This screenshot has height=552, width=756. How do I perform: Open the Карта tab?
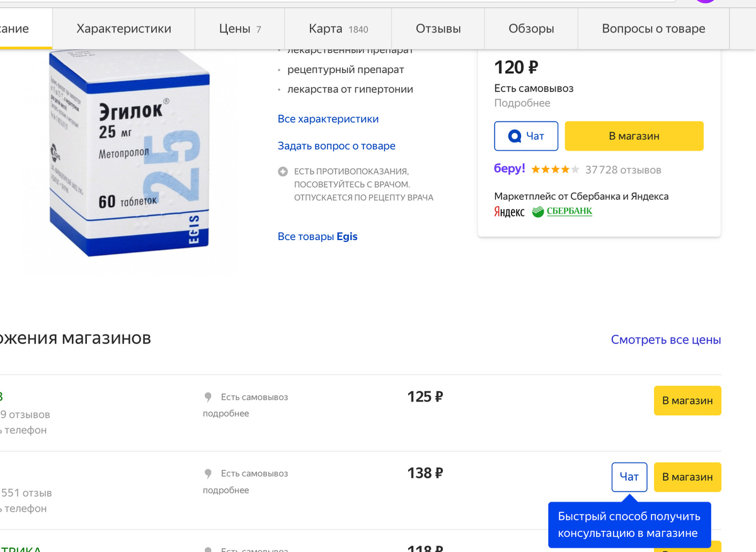pyautogui.click(x=338, y=28)
